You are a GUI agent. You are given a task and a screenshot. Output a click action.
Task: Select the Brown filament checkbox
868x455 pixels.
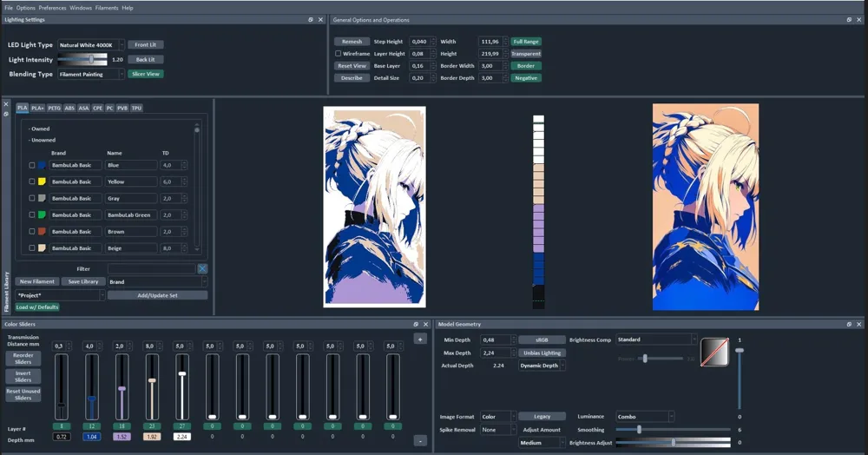pos(31,231)
